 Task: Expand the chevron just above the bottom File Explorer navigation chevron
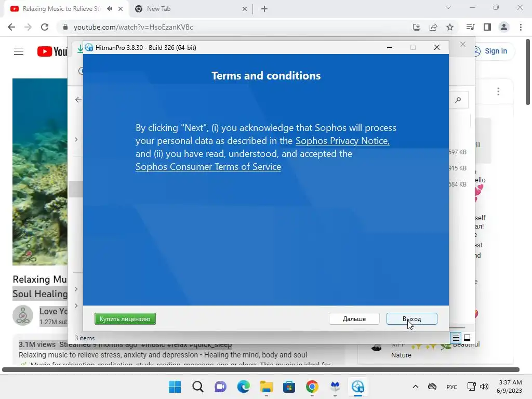point(76,289)
